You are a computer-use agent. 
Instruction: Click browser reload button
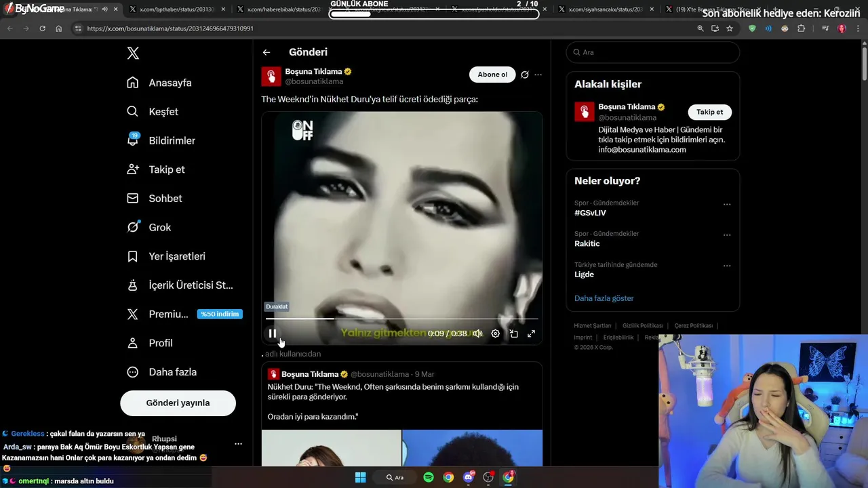coord(42,28)
